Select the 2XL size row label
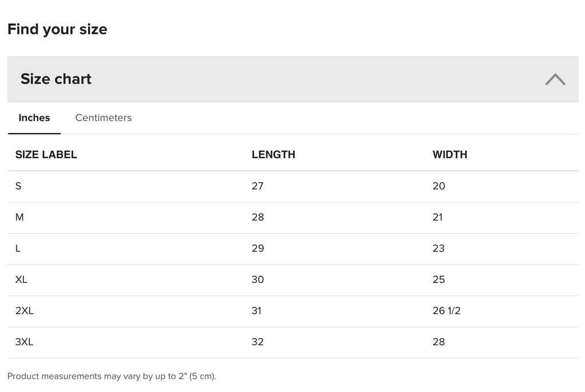Image resolution: width=585 pixels, height=392 pixels. coord(25,311)
